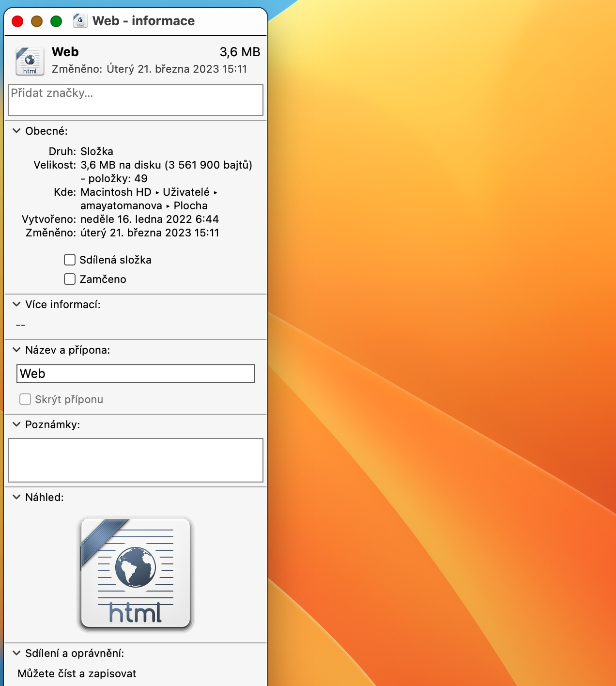Screen dimensions: 616x686
Task: Enable the Zamčeno checkbox
Action: (x=70, y=279)
